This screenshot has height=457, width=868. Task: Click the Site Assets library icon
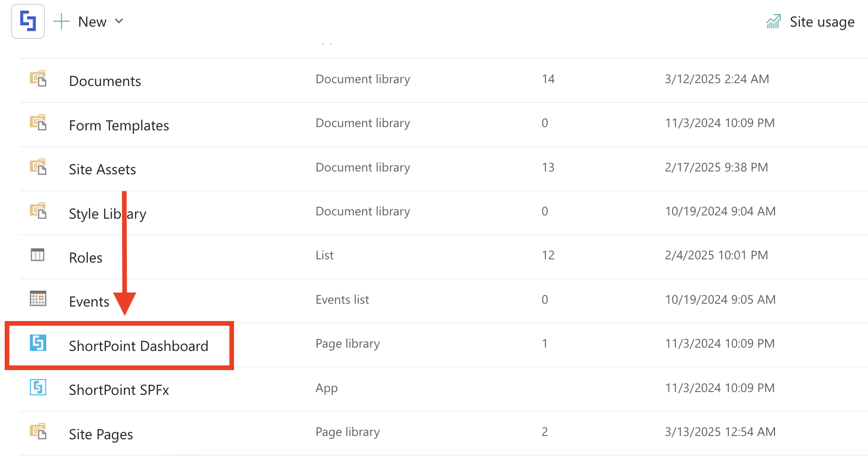pyautogui.click(x=38, y=167)
